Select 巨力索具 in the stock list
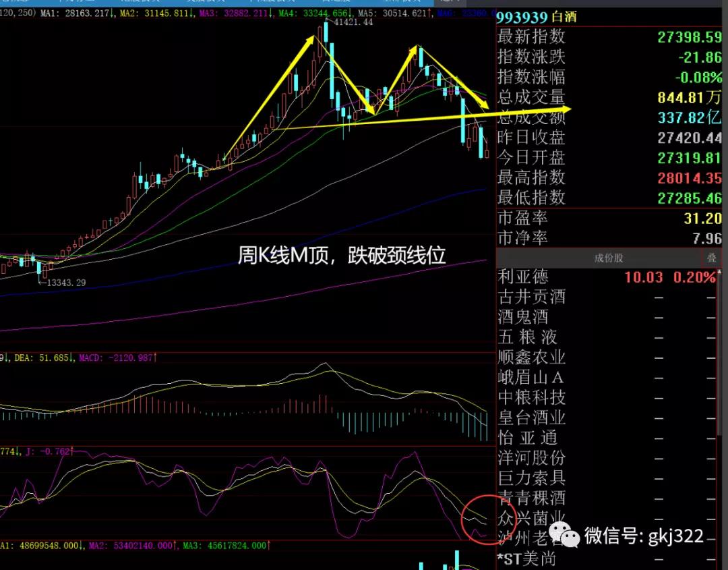728x570 pixels. (532, 478)
